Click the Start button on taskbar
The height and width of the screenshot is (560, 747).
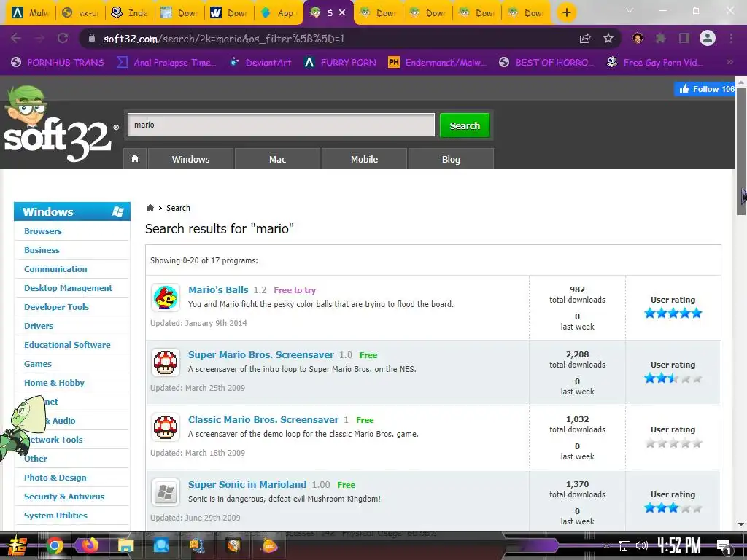pos(17,546)
